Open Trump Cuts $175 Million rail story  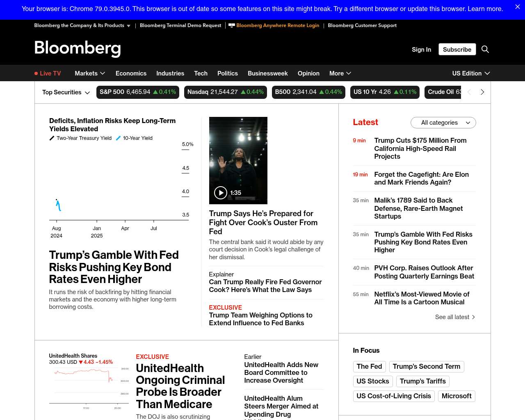[x=420, y=148]
